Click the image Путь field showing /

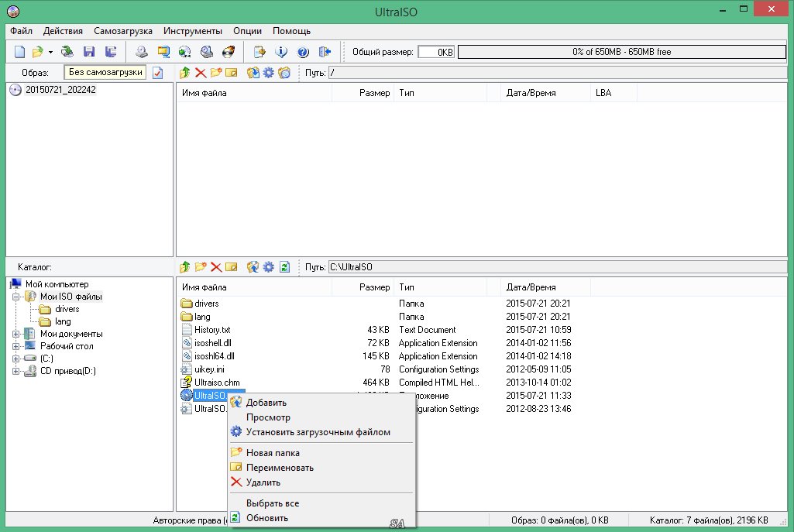(x=558, y=73)
